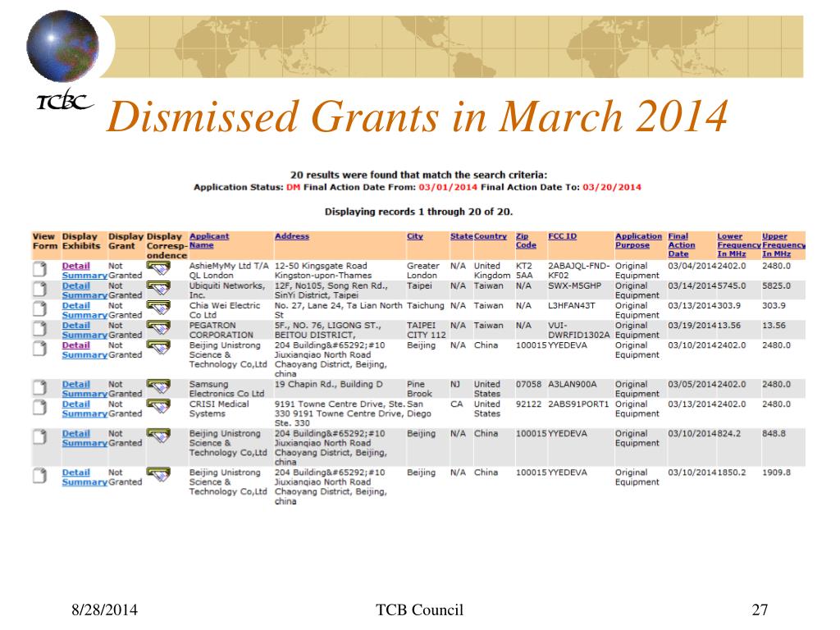Open Detail link for Samsung Electronics
This screenshot has width=840, height=630.
tap(76, 384)
